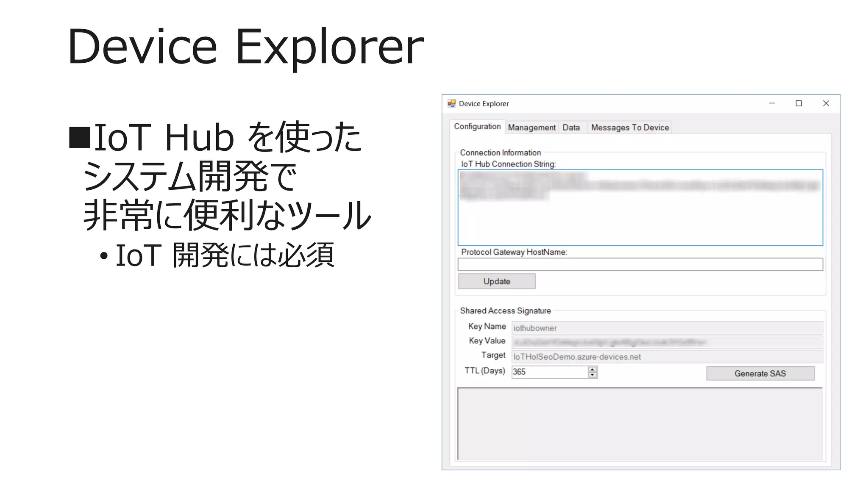Maximize the Device Explorer window

[x=799, y=103]
